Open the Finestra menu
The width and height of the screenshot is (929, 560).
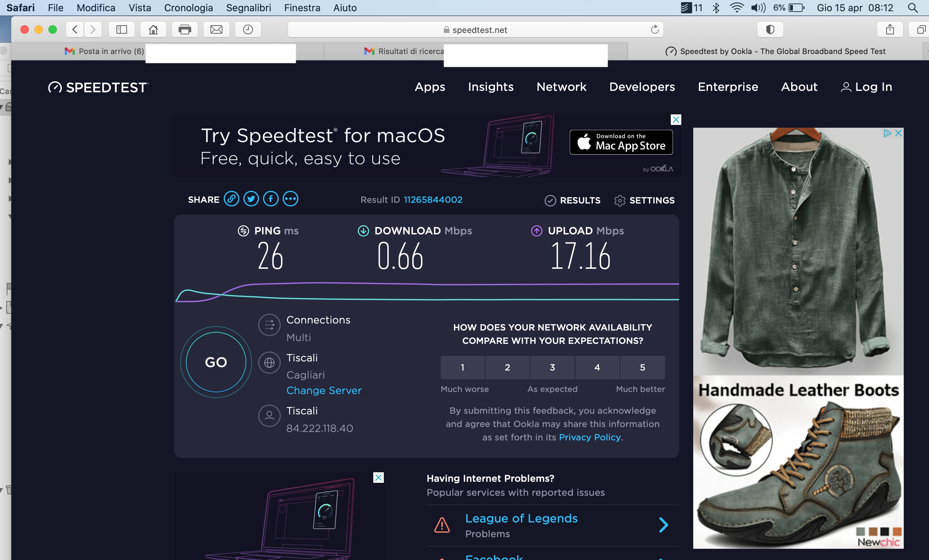click(x=302, y=8)
